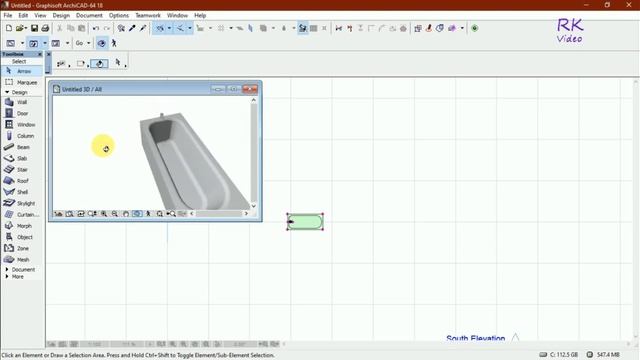Select the Column tool
Screen dimensions: 640x360
21,136
